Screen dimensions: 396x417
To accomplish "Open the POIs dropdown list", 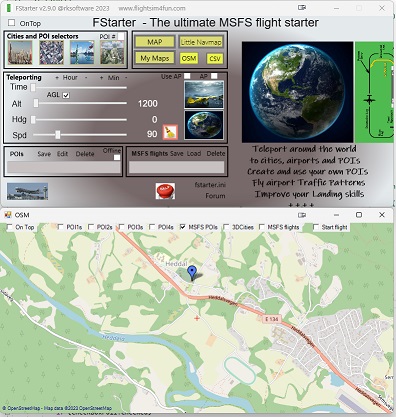I will click(64, 167).
